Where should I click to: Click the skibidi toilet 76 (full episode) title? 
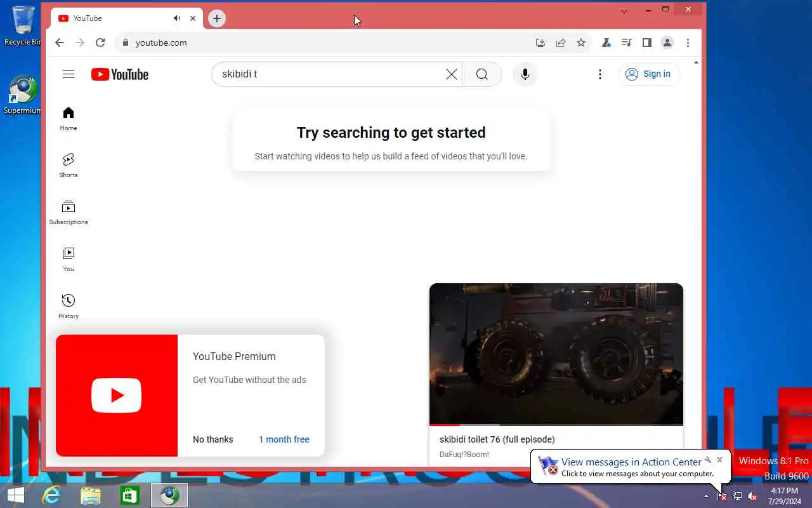pos(497,439)
